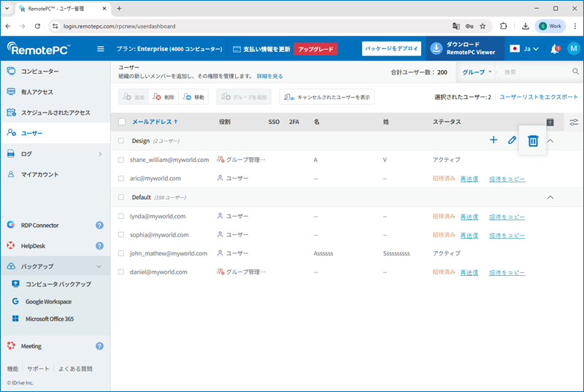Click 再送信 link for aric@myworld.com
The width and height of the screenshot is (584, 392).
(x=469, y=179)
